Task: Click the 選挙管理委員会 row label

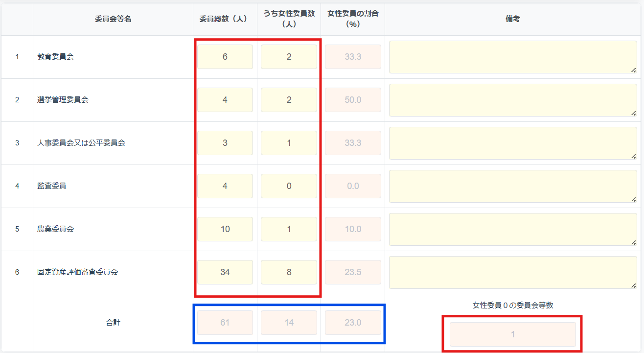Action: point(63,100)
